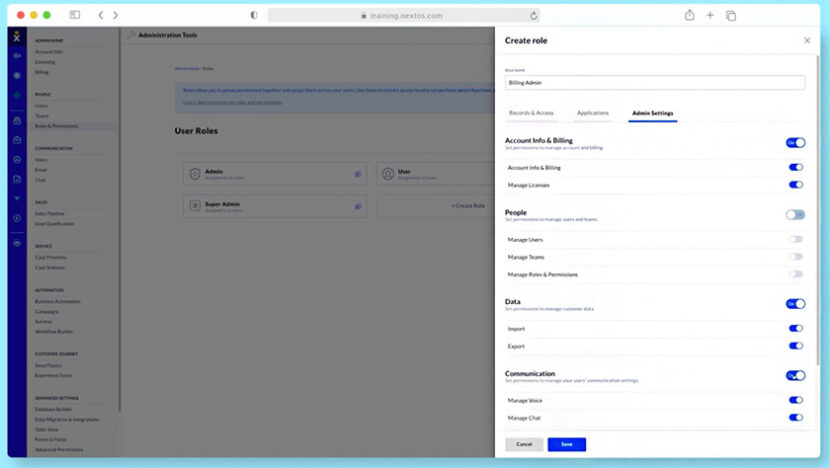
Task: Click the copy icon on Admin role card
Action: click(357, 174)
